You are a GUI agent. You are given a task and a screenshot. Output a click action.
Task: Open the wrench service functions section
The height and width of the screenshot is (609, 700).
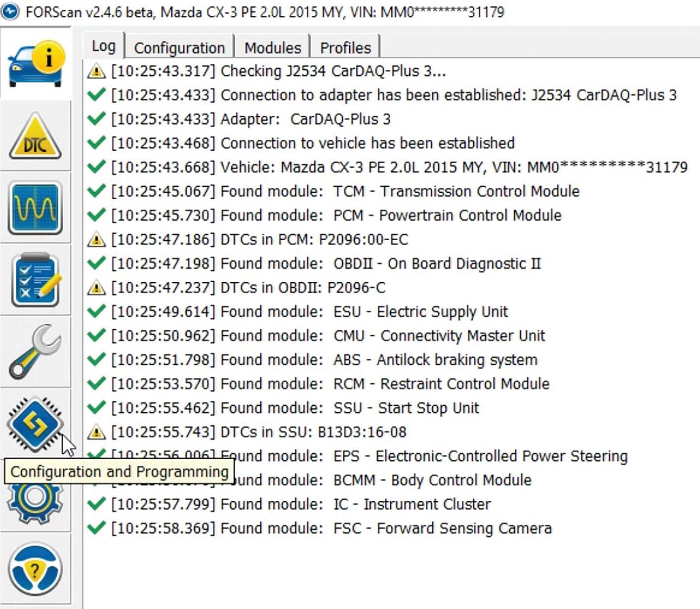(x=35, y=351)
